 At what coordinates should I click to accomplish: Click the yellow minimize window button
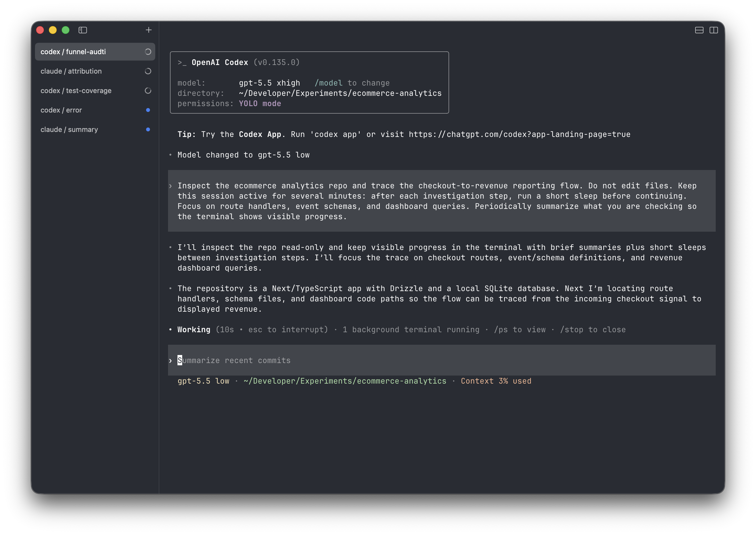[x=53, y=30]
